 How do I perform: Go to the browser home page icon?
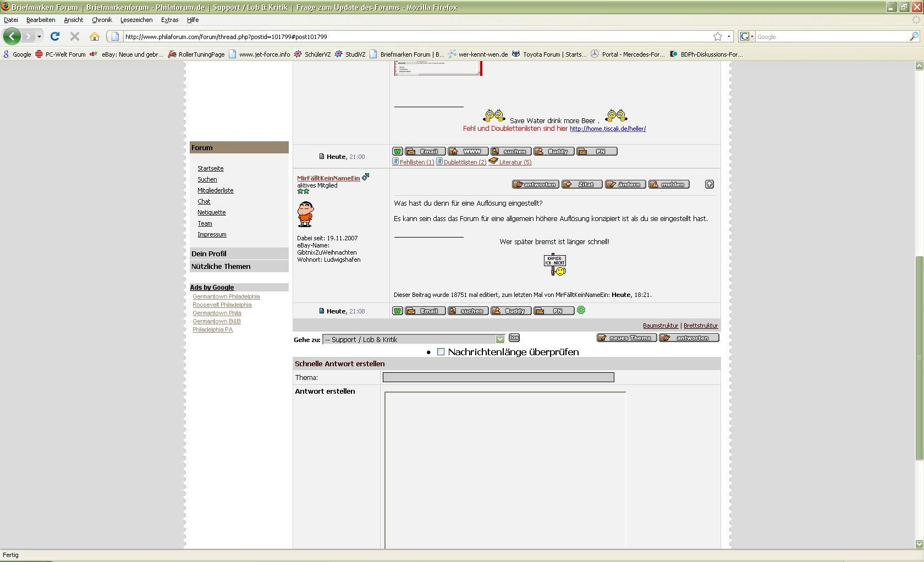pyautogui.click(x=95, y=36)
